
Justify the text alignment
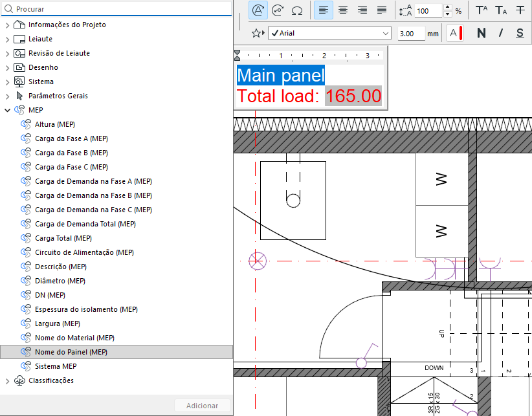382,10
